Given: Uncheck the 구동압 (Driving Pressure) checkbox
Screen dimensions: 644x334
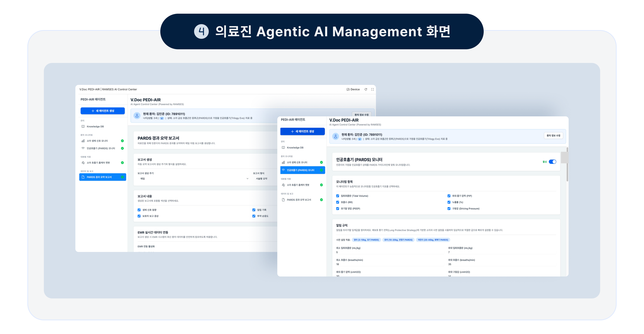Looking at the screenshot, I should click(x=449, y=209).
